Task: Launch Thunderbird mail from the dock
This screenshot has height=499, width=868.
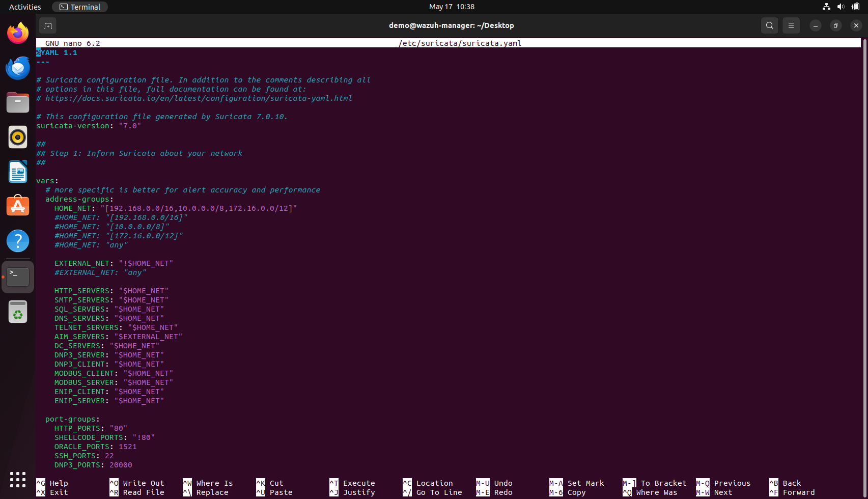Action: [x=18, y=68]
